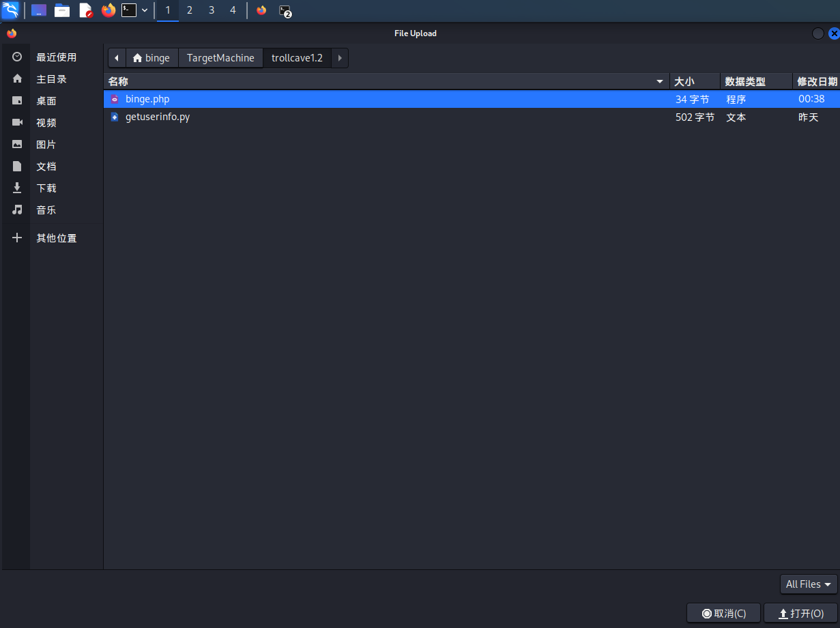The height and width of the screenshot is (628, 840).
Task: Launch Firefox from the taskbar launcher
Action: point(108,10)
